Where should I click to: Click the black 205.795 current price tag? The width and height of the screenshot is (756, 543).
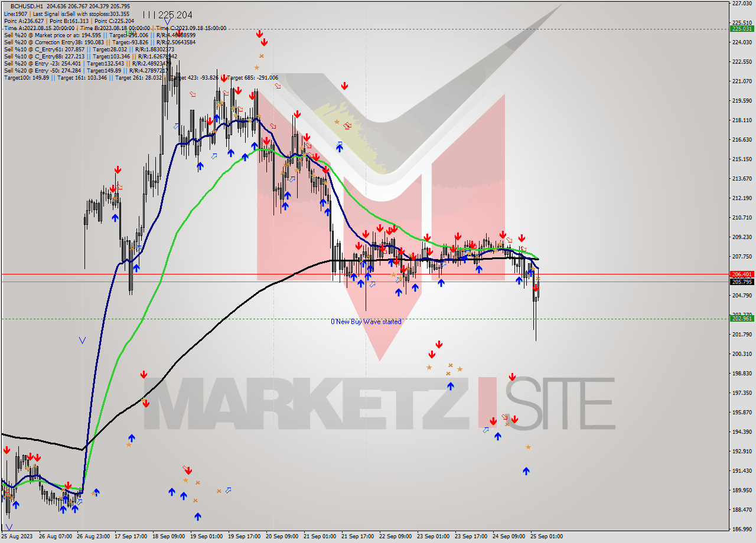click(x=742, y=282)
